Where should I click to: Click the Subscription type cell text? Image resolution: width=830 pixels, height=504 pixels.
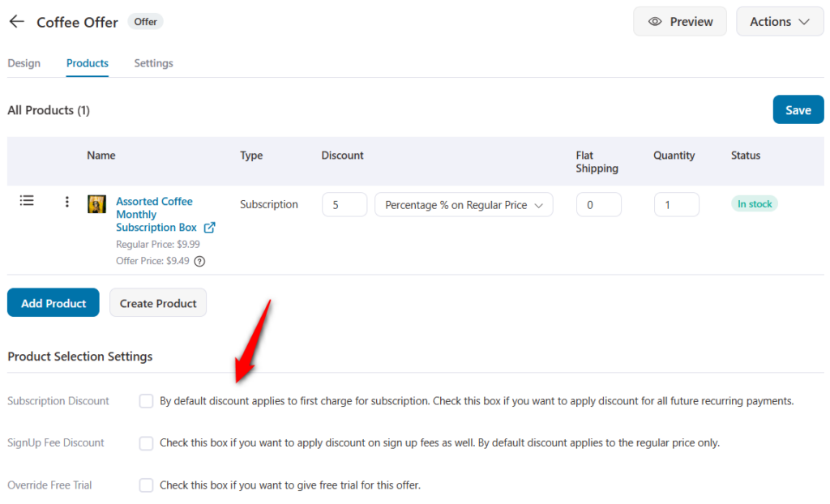(x=269, y=204)
